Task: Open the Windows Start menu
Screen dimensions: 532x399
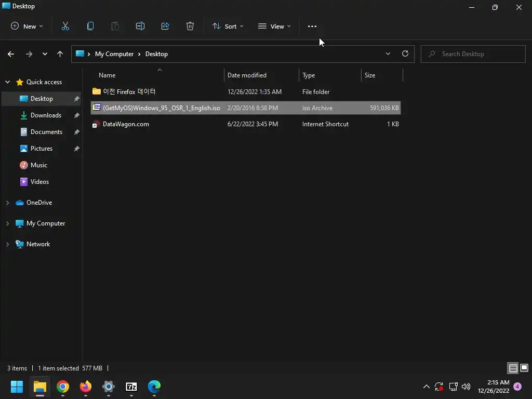Action: [17, 387]
